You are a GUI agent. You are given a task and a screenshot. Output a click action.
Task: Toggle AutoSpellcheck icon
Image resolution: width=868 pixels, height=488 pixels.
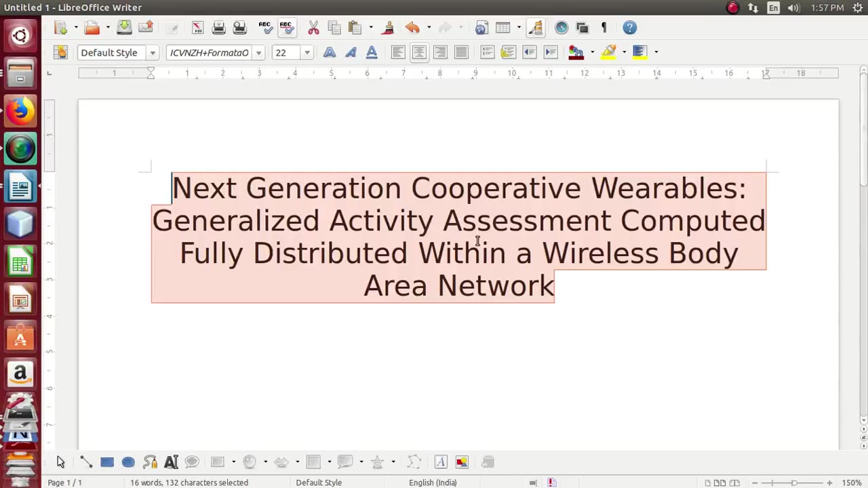287,28
